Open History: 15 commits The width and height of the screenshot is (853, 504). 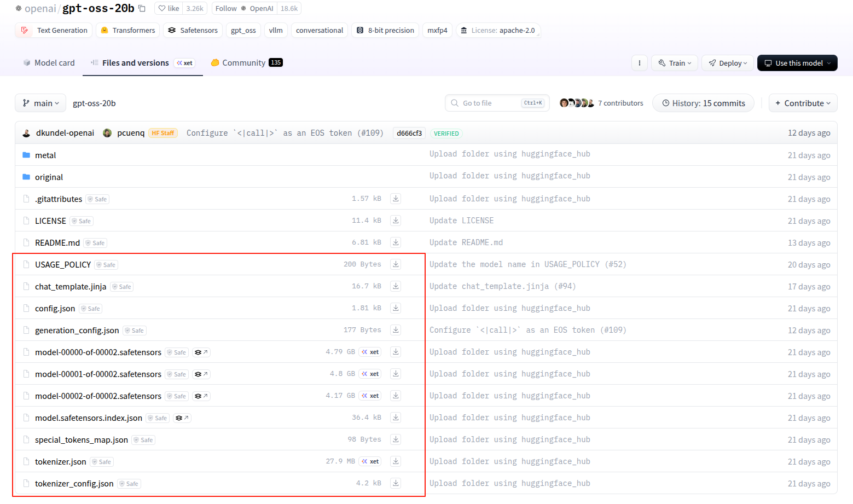703,103
